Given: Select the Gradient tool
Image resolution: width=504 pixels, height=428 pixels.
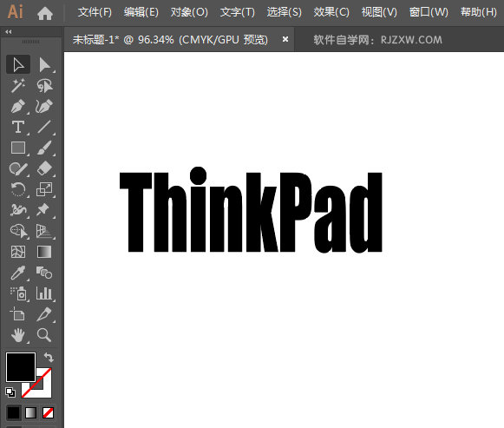Looking at the screenshot, I should (x=44, y=252).
